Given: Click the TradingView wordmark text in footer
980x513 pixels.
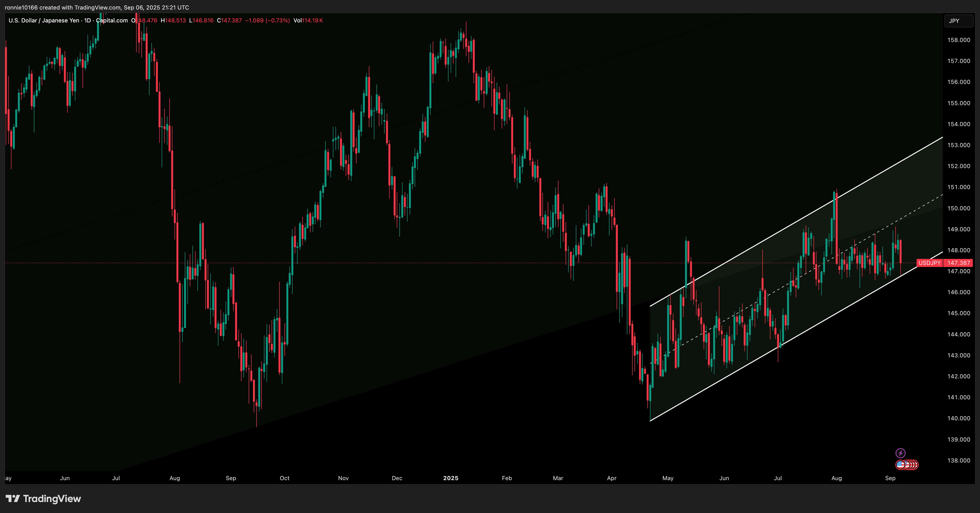Looking at the screenshot, I should point(52,498).
